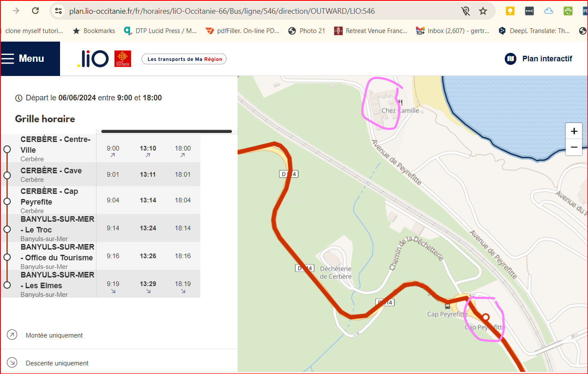Click stop marker circle for Centre-Ville

click(7, 149)
